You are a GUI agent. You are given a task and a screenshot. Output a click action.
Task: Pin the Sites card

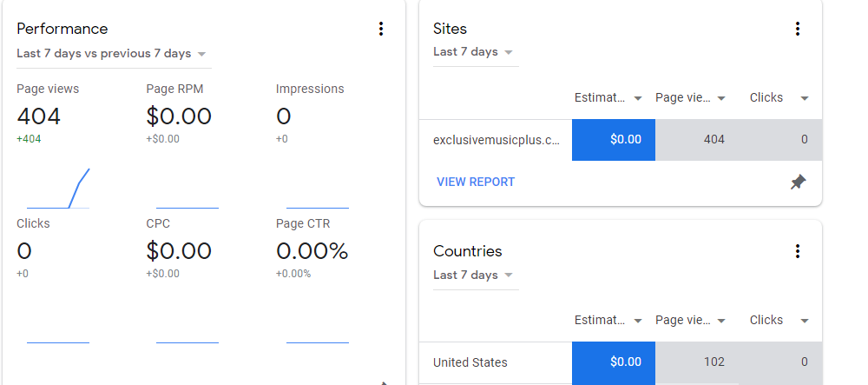798,183
